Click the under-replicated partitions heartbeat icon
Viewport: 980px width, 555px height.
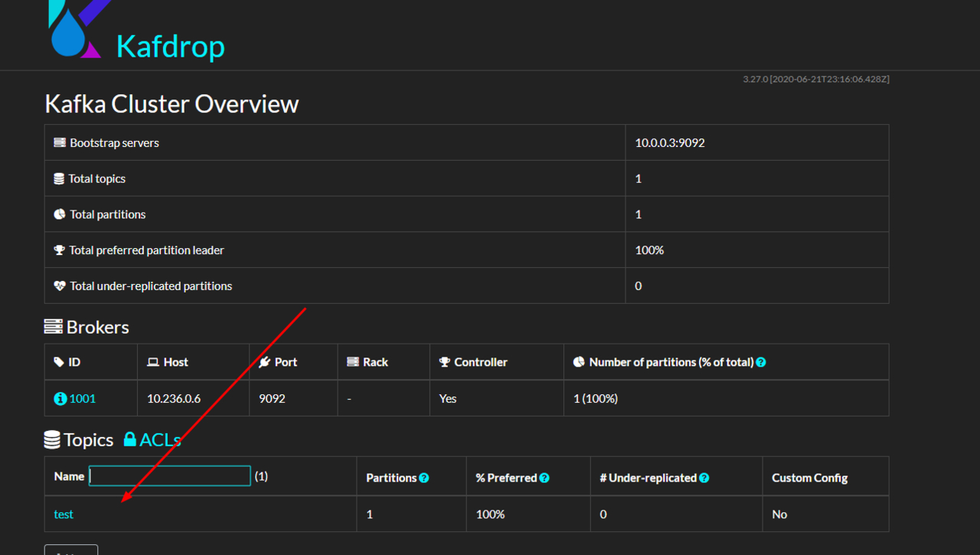[60, 286]
